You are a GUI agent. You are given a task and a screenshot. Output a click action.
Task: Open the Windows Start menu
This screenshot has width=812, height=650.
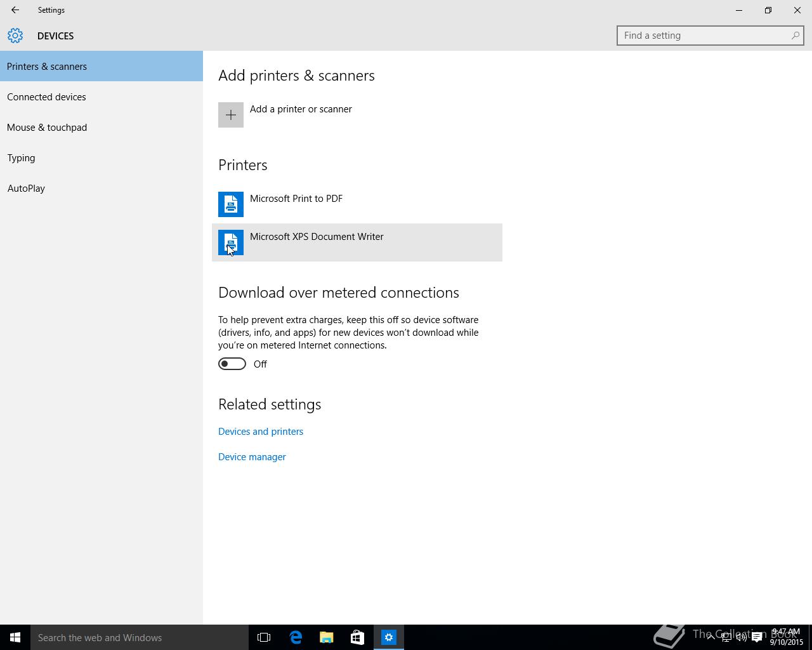click(x=15, y=637)
